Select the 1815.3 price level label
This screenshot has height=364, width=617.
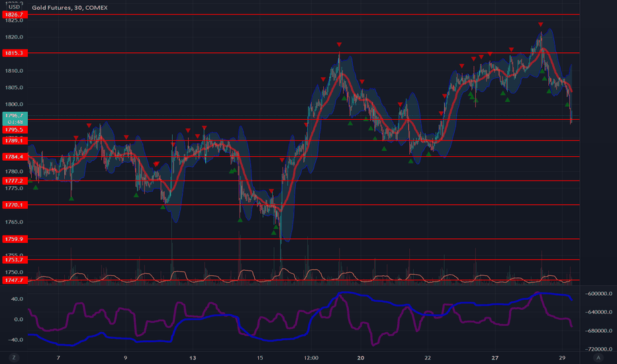[15, 53]
